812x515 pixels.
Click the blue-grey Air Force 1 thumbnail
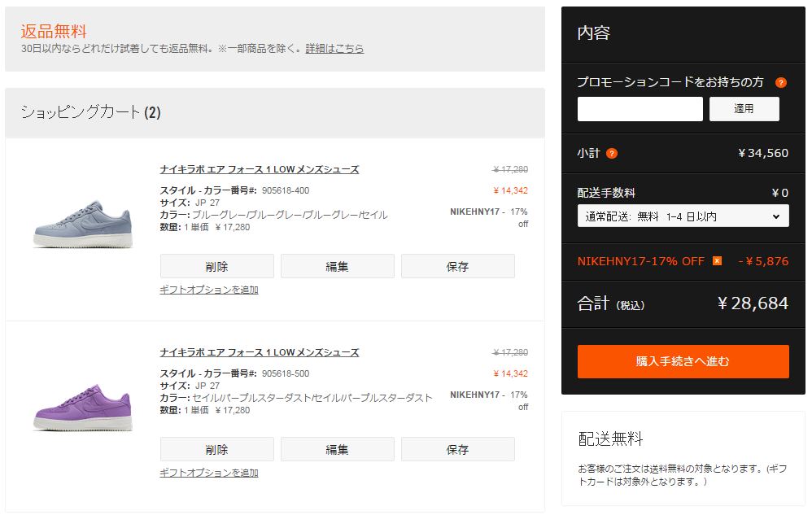coord(83,224)
